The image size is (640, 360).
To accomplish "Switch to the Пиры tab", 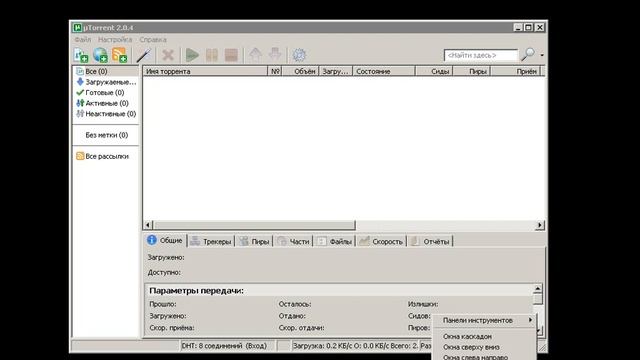I will point(254,241).
